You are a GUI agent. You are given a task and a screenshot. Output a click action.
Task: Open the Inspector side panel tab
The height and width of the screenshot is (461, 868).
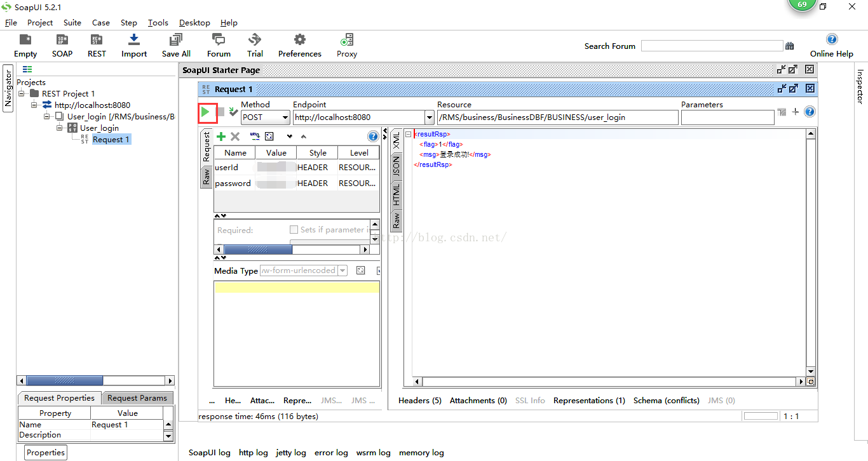pyautogui.click(x=860, y=86)
